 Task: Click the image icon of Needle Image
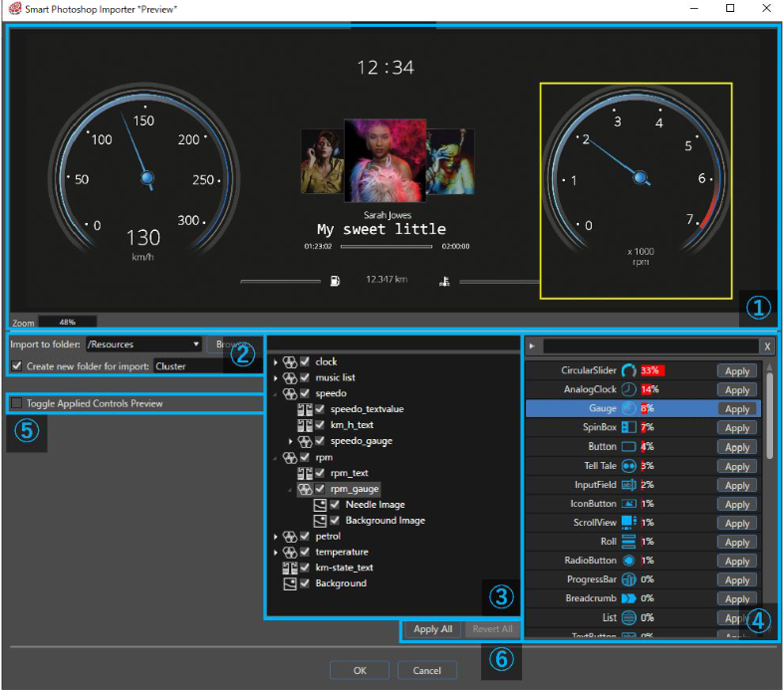click(320, 505)
